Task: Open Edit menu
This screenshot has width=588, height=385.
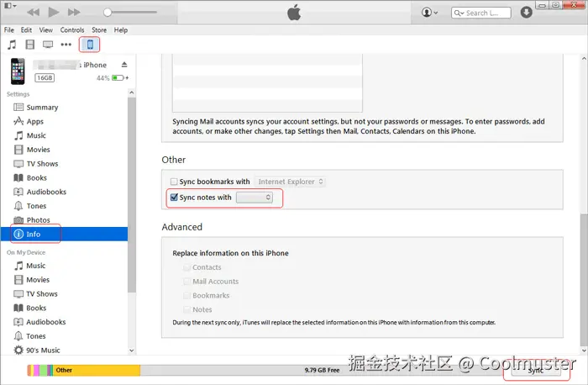Action: tap(26, 30)
